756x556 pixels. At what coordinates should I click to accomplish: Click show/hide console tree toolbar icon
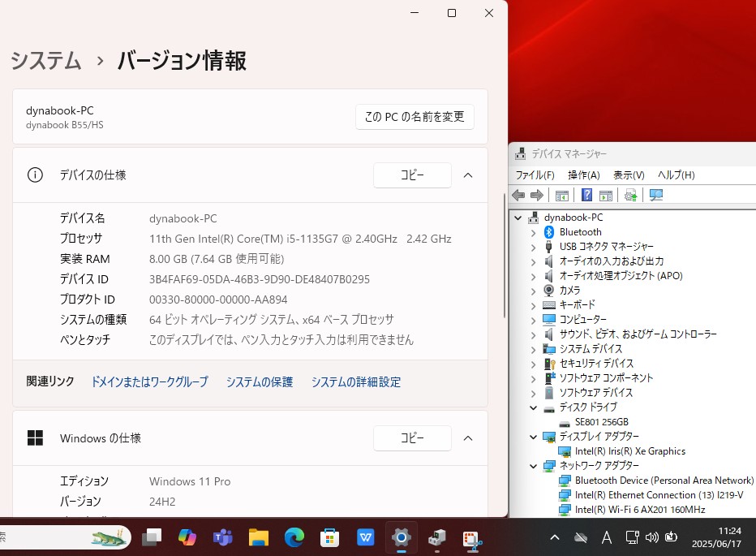561,196
